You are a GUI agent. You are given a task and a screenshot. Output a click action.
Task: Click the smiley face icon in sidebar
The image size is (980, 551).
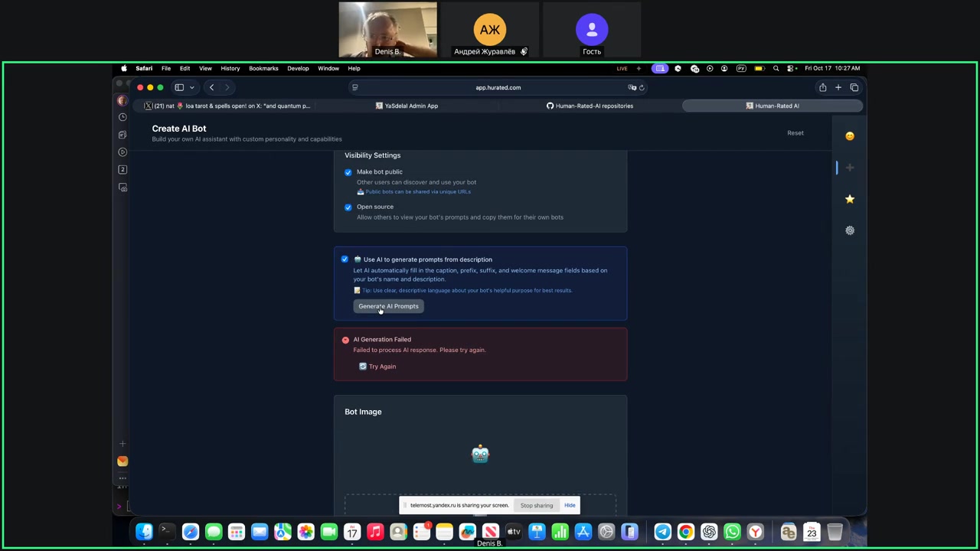pyautogui.click(x=849, y=136)
